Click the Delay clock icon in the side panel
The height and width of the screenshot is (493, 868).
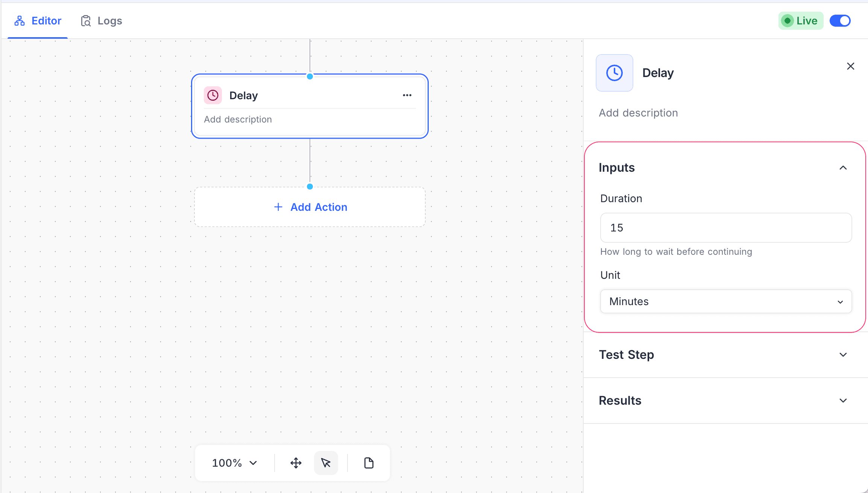pos(614,73)
